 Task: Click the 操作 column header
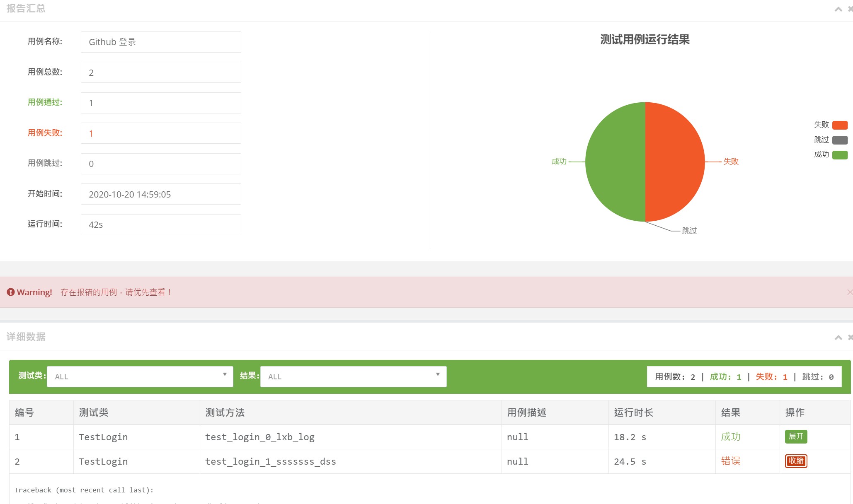(815, 412)
